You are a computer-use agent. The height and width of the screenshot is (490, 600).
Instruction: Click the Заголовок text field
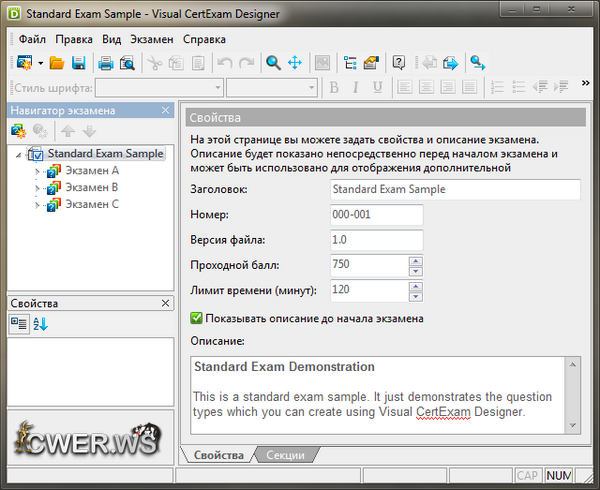click(x=454, y=189)
